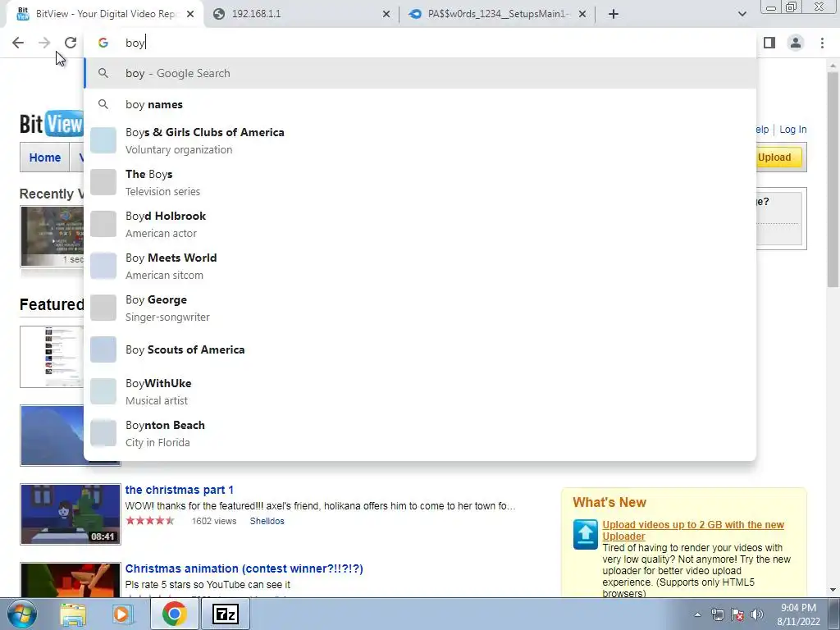The image size is (840, 630).
Task: Rate 'the christmas part 1' with stars
Action: tap(149, 521)
